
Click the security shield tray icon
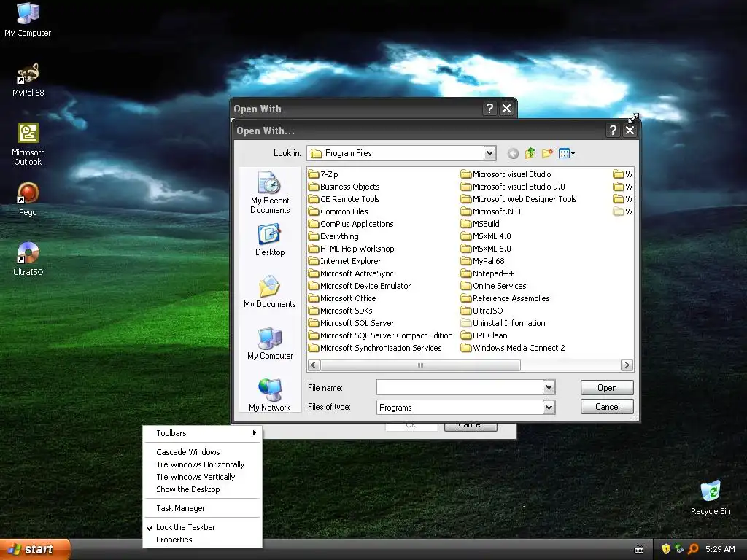pos(666,549)
